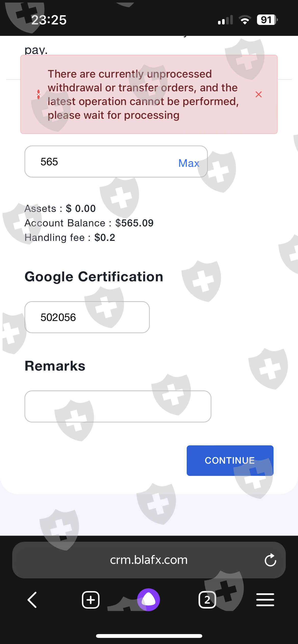Screen dimensions: 298x644
Task: Tap the battery indicator showing 91
Action: pos(267,20)
